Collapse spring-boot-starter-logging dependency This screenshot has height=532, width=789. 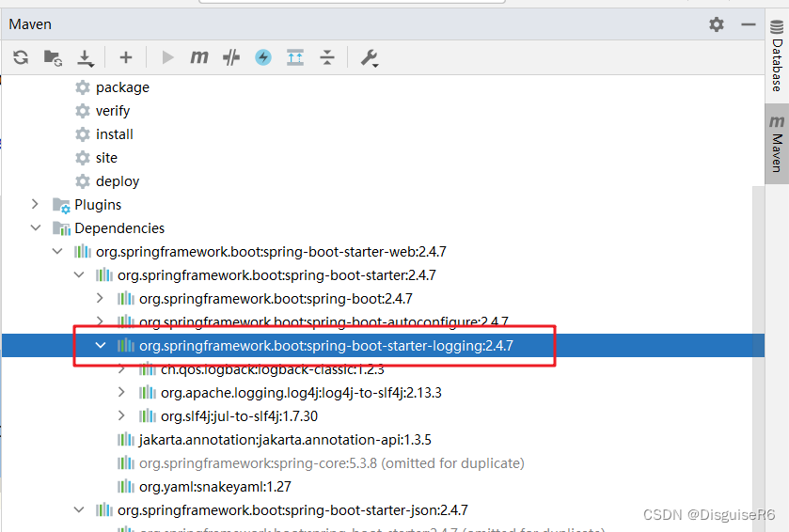(101, 346)
